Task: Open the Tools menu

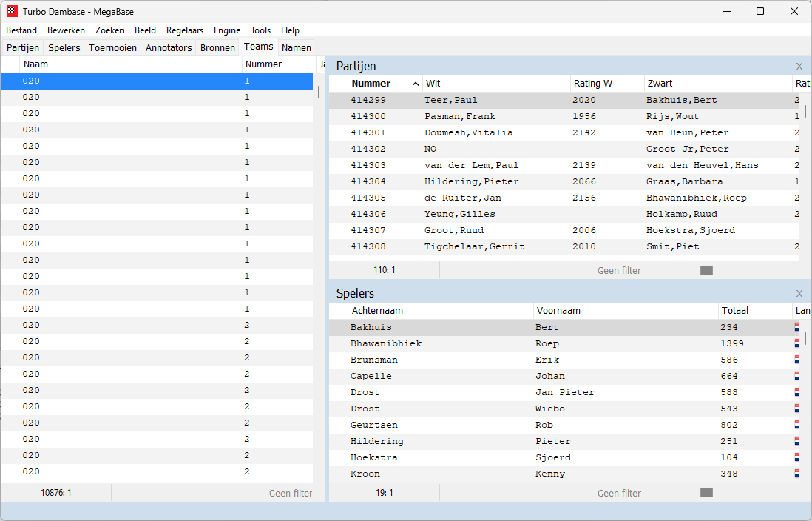Action: coord(260,30)
